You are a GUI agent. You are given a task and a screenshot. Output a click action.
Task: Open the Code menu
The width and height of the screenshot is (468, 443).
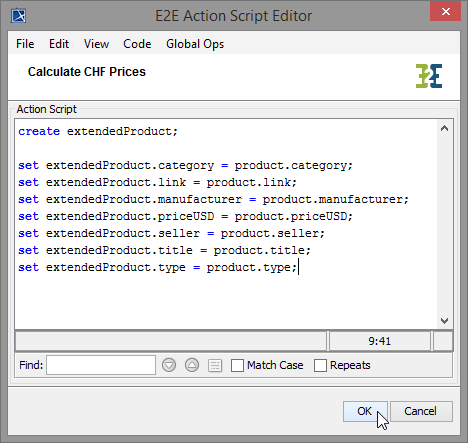coord(137,44)
